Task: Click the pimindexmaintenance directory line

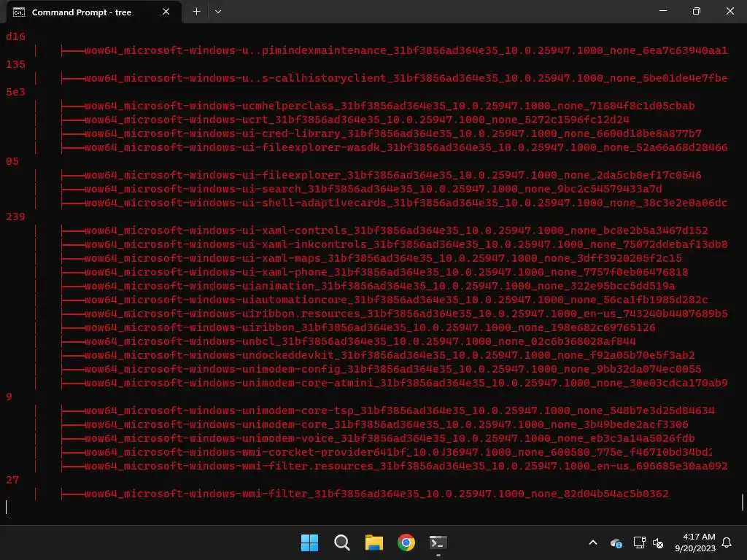Action: pyautogui.click(x=406, y=50)
